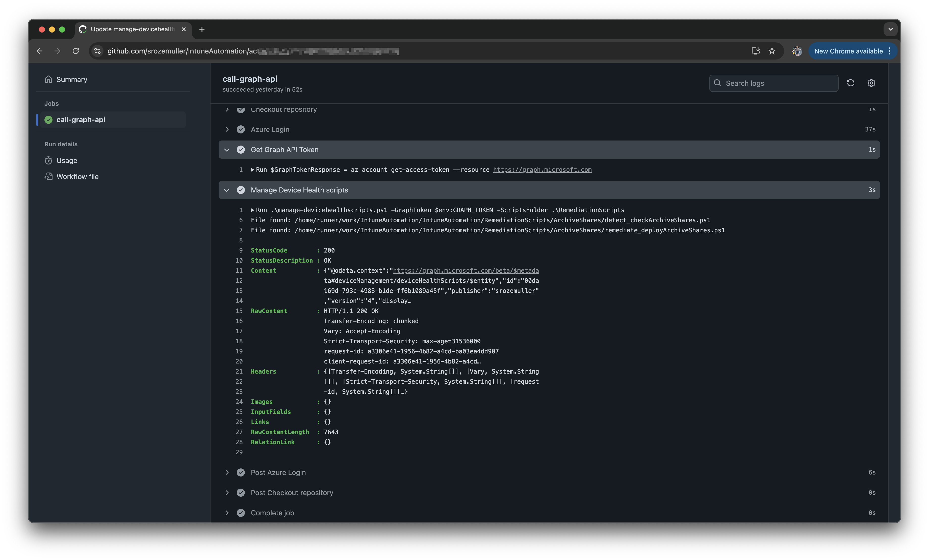Screen dimensions: 929x560
Task: Click the magnifier icon in Search logs
Action: pyautogui.click(x=717, y=82)
